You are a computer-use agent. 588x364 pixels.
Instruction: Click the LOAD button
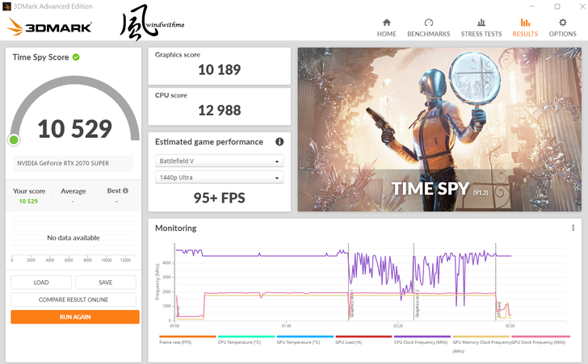coord(41,282)
